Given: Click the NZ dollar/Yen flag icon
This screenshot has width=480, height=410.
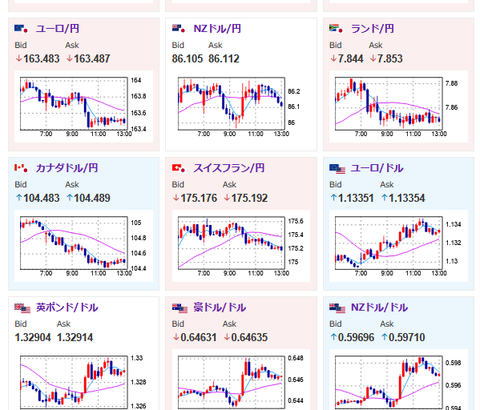Looking at the screenshot, I should (x=179, y=29).
